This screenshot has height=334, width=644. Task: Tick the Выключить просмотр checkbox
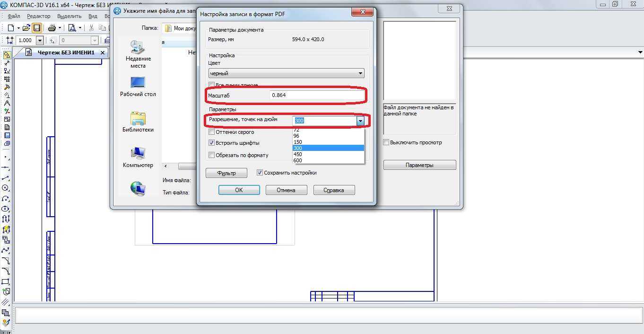point(386,142)
